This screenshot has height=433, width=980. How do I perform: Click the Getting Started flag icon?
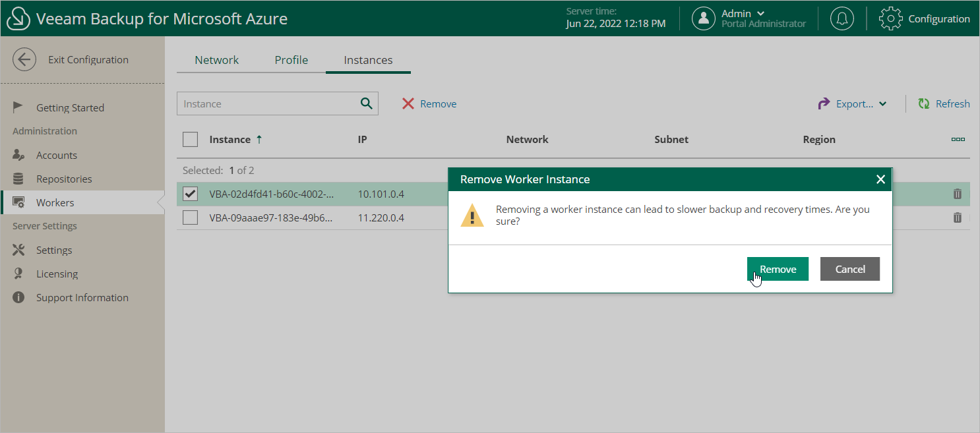[18, 107]
